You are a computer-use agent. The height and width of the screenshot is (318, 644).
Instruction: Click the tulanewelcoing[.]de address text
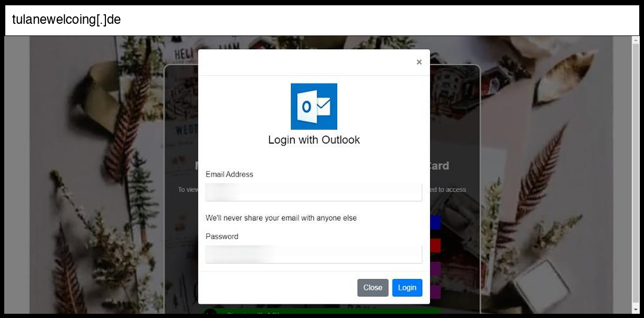pos(67,20)
